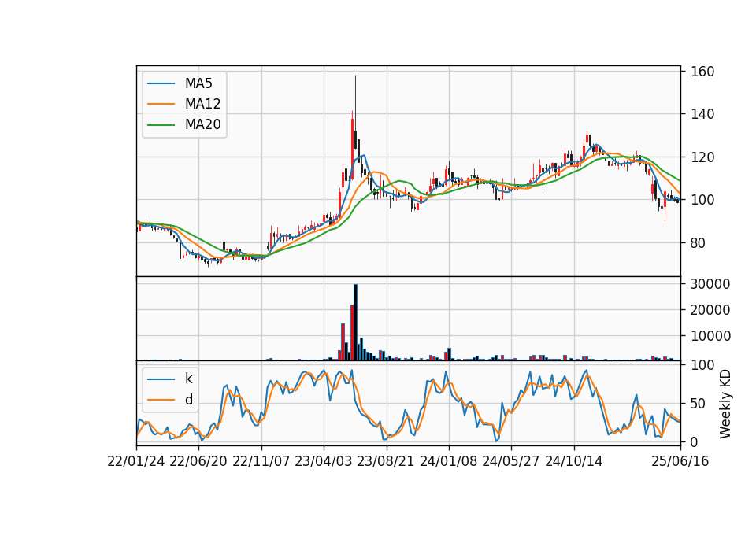This screenshot has height=543, width=756.
Task: Click the 50 tick on the KD axis
Action: coord(699,403)
